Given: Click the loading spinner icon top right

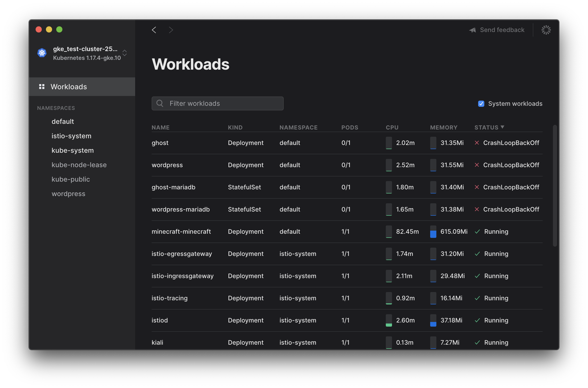Looking at the screenshot, I should (546, 30).
